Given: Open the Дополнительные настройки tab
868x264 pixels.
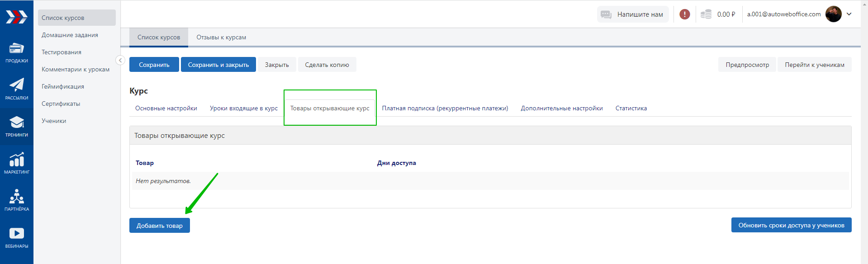Looking at the screenshot, I should 561,108.
